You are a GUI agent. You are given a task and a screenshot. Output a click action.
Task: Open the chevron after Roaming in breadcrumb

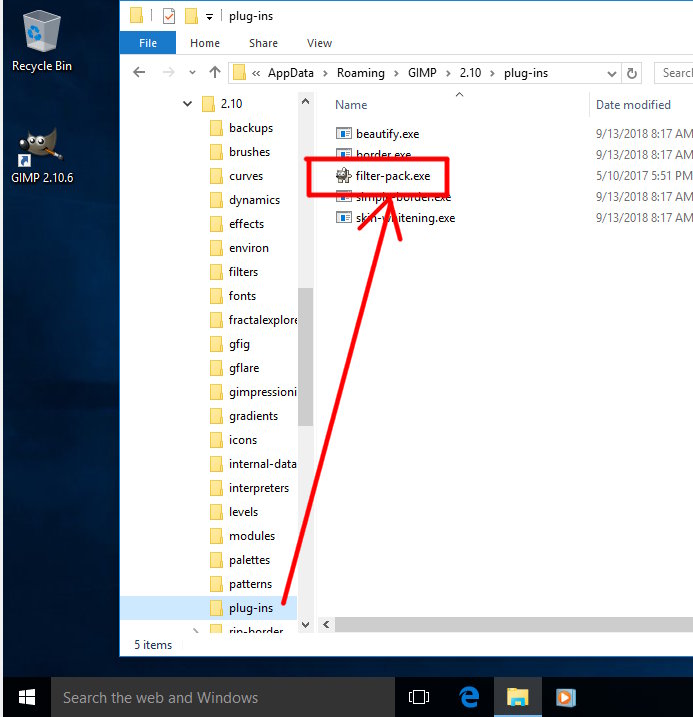[x=396, y=74]
